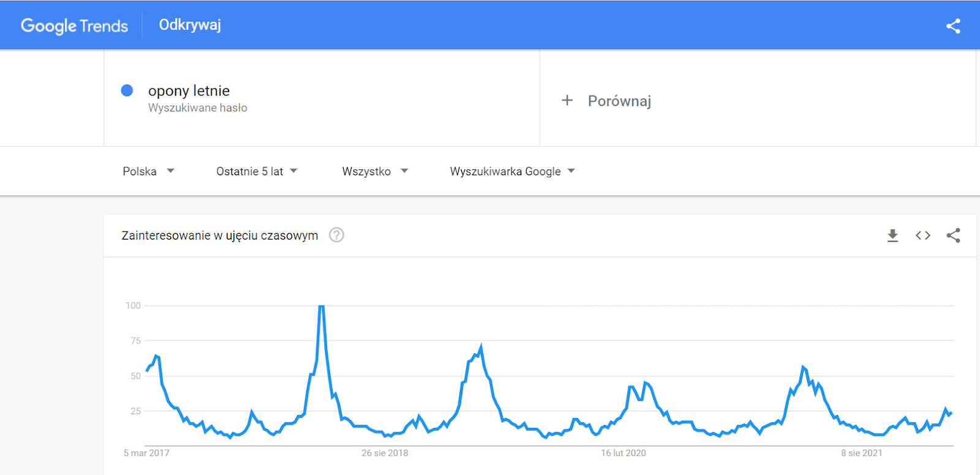Share the Zainteresowanie w ujęciu czasowym chart
980x475 pixels.
[953, 235]
